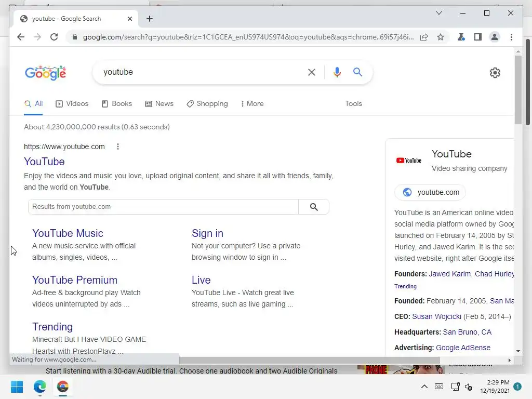Switch to Shopping results tab

tap(207, 104)
